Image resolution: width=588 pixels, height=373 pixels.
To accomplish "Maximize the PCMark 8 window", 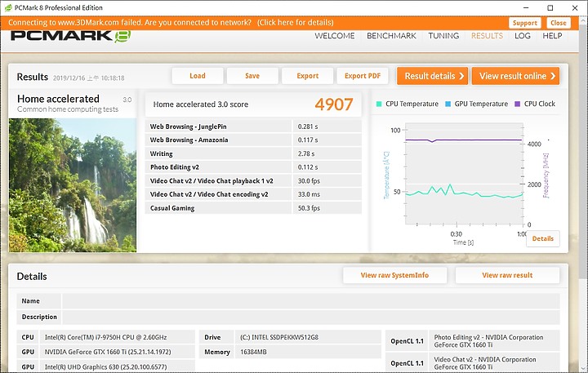I will pyautogui.click(x=550, y=7).
